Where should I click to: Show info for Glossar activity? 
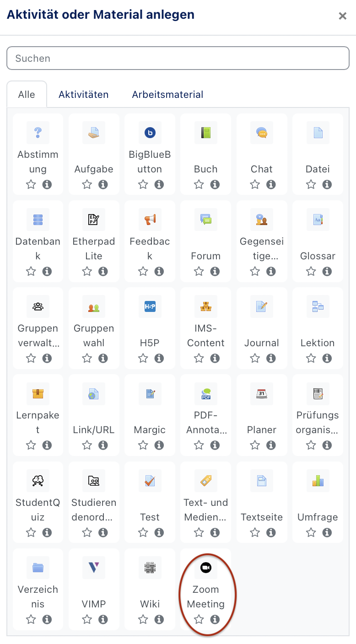pos(327,272)
